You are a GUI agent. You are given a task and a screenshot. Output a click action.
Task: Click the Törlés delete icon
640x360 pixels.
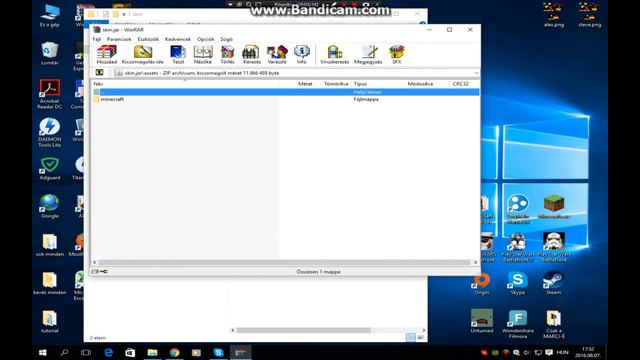[x=227, y=54]
